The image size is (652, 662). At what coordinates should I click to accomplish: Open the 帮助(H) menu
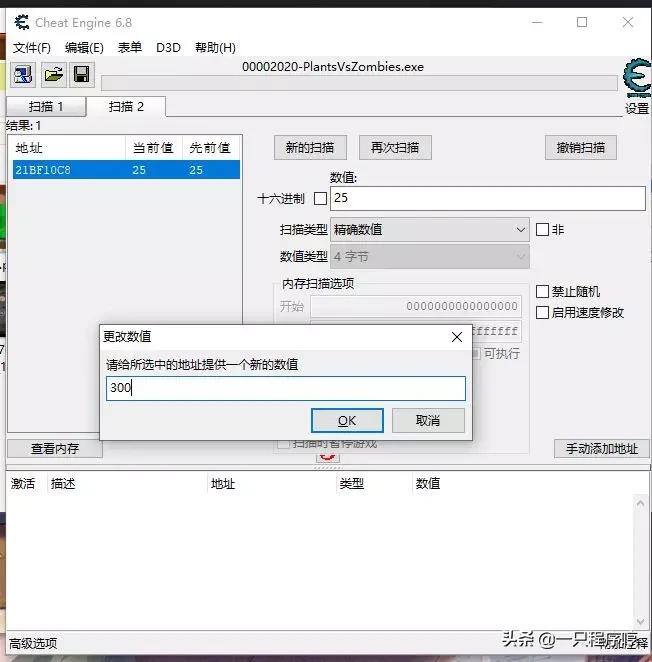coord(215,47)
